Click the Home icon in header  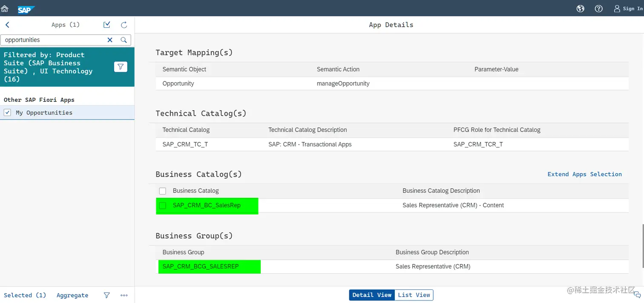[5, 9]
